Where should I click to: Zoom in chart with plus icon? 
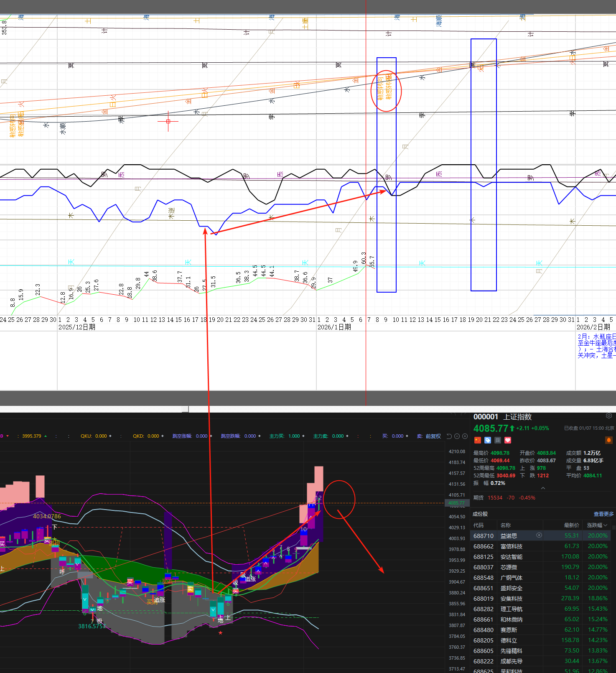[465, 436]
